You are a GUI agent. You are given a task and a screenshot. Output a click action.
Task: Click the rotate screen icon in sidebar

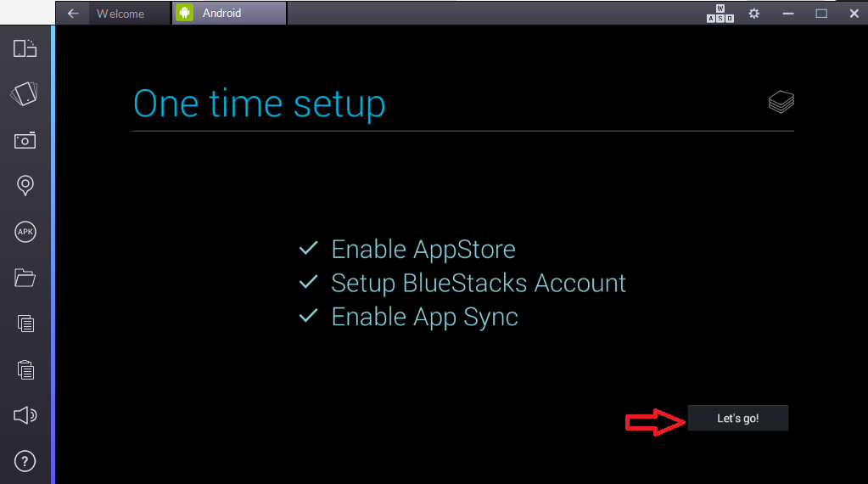point(25,48)
